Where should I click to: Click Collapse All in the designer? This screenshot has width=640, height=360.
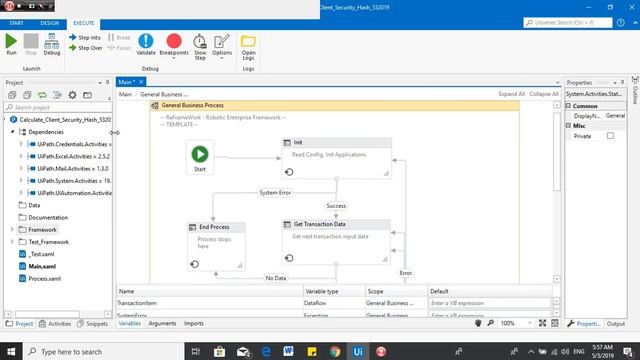[x=544, y=94]
